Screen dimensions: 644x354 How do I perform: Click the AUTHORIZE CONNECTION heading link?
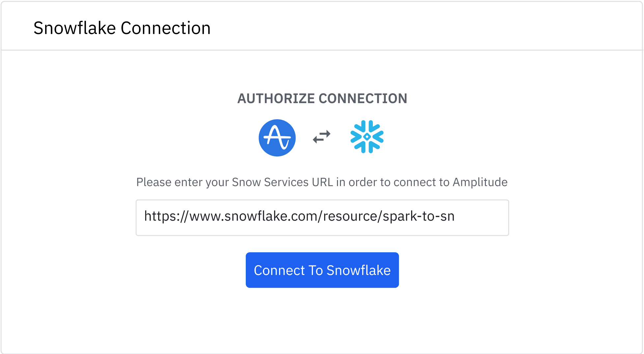click(x=322, y=98)
